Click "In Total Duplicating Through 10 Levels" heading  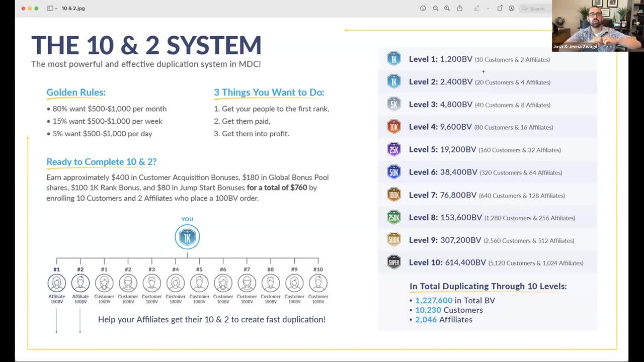[x=488, y=286]
